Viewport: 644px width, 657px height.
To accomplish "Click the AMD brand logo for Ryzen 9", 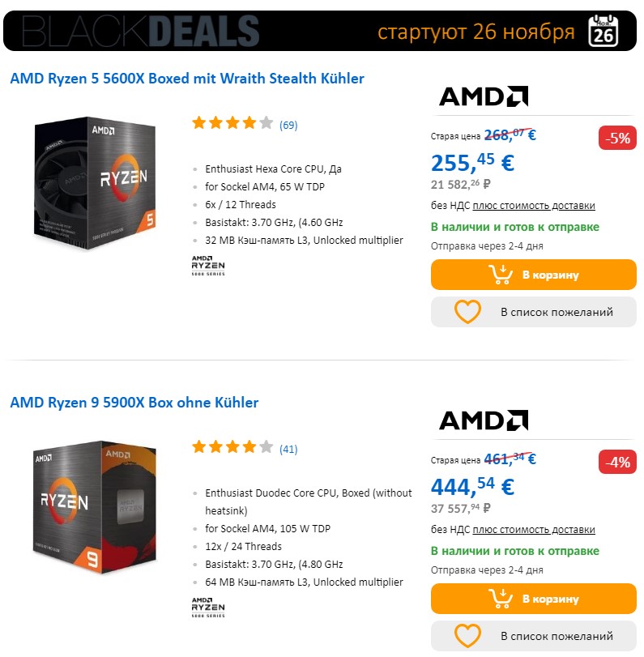I will coord(484,420).
